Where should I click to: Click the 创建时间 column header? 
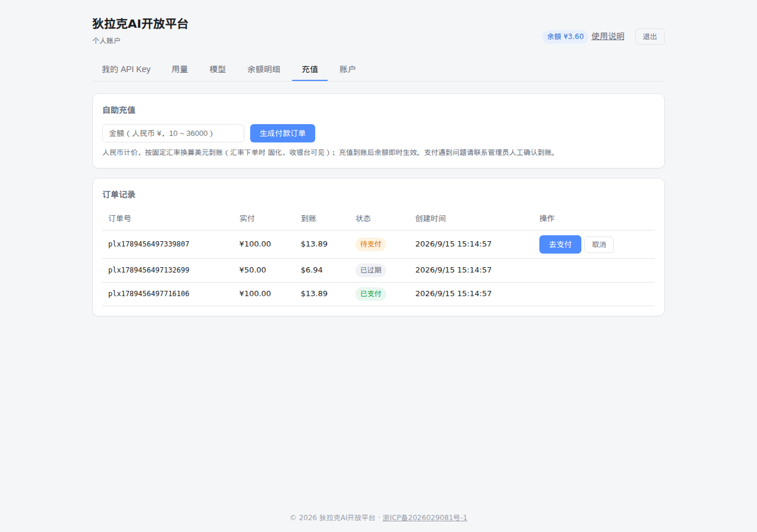[x=431, y=219]
